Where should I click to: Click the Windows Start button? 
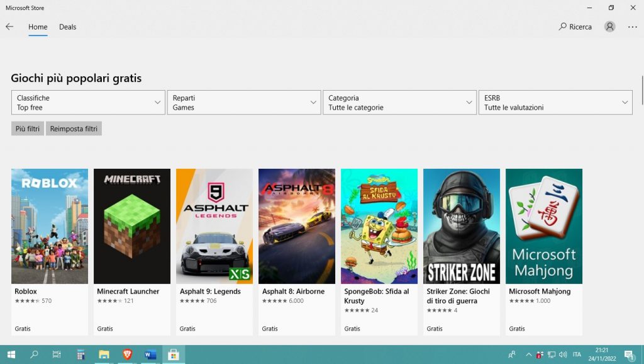[x=11, y=354]
